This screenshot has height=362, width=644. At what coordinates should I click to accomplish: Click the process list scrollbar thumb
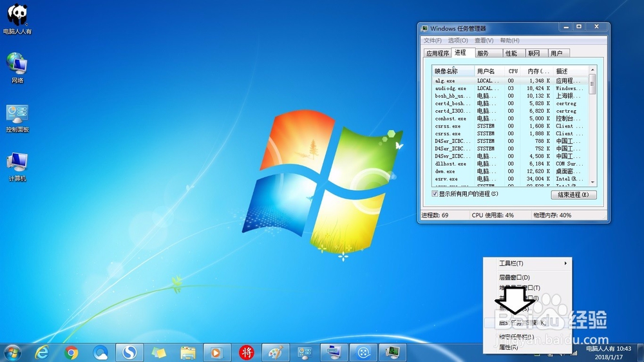(592, 84)
